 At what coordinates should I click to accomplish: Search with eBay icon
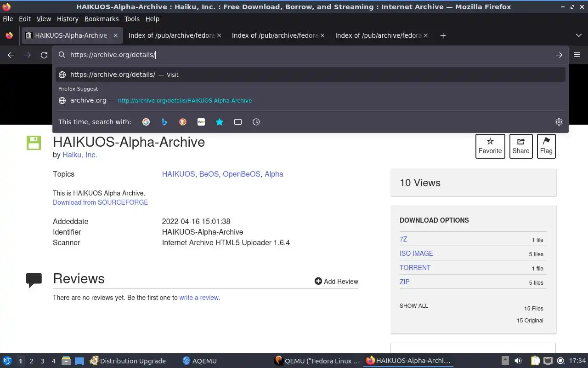(201, 122)
